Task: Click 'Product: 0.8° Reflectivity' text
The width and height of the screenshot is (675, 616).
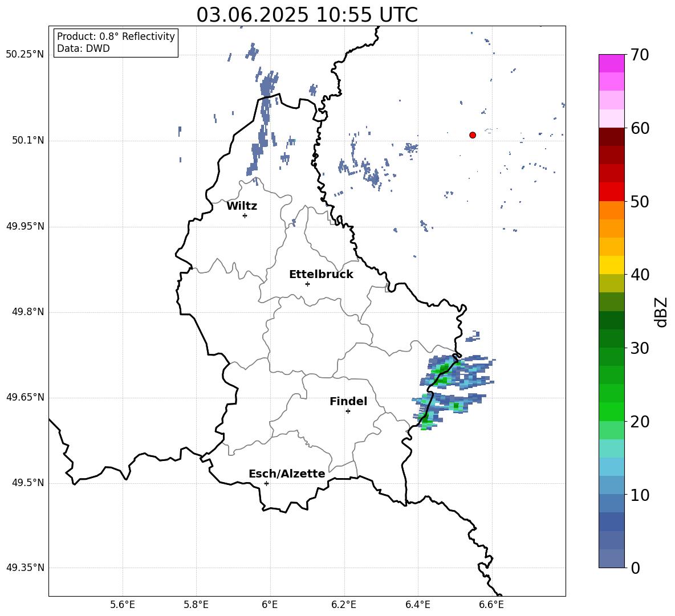Action: pos(116,36)
